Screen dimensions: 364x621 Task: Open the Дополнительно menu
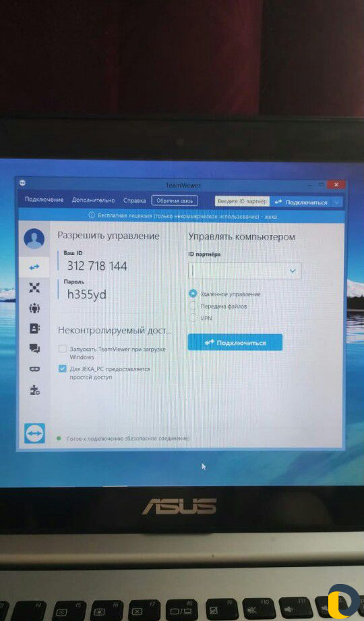(94, 200)
